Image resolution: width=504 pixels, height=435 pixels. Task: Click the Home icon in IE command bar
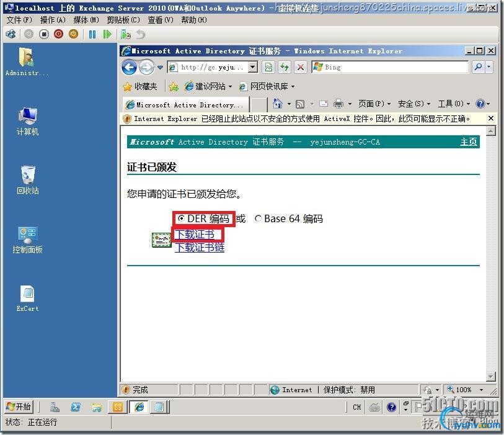[277, 104]
